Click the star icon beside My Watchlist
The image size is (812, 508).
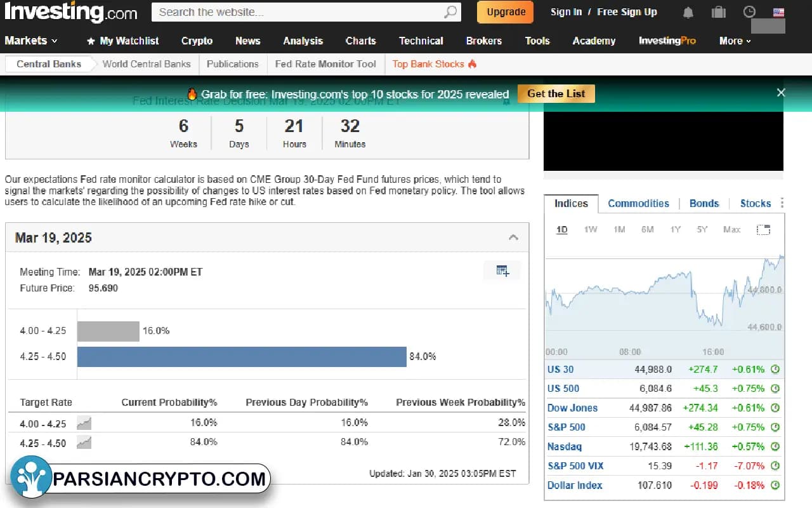click(91, 41)
